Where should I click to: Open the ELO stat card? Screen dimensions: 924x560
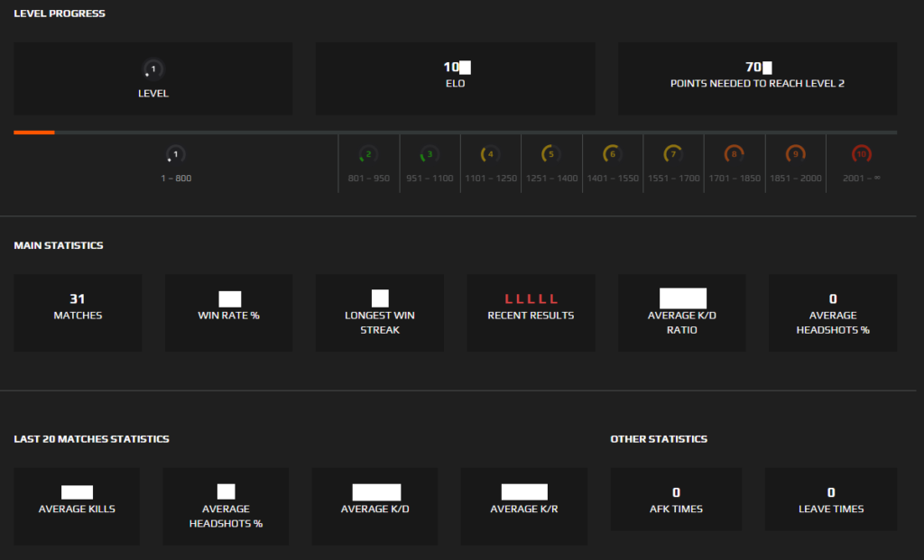(455, 78)
